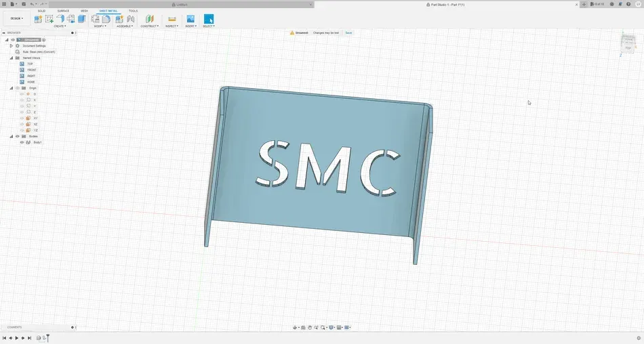
Task: Expand the Document Settings node
Action: coord(11,45)
